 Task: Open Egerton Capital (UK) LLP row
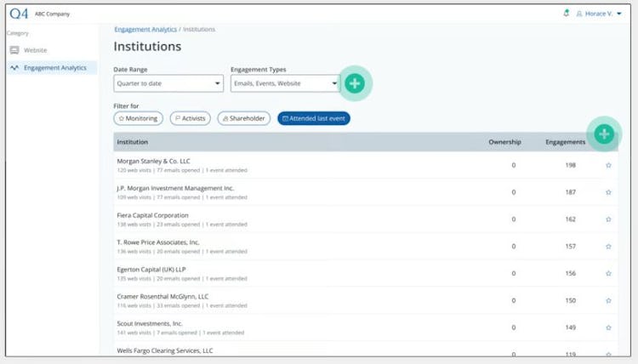(366, 273)
